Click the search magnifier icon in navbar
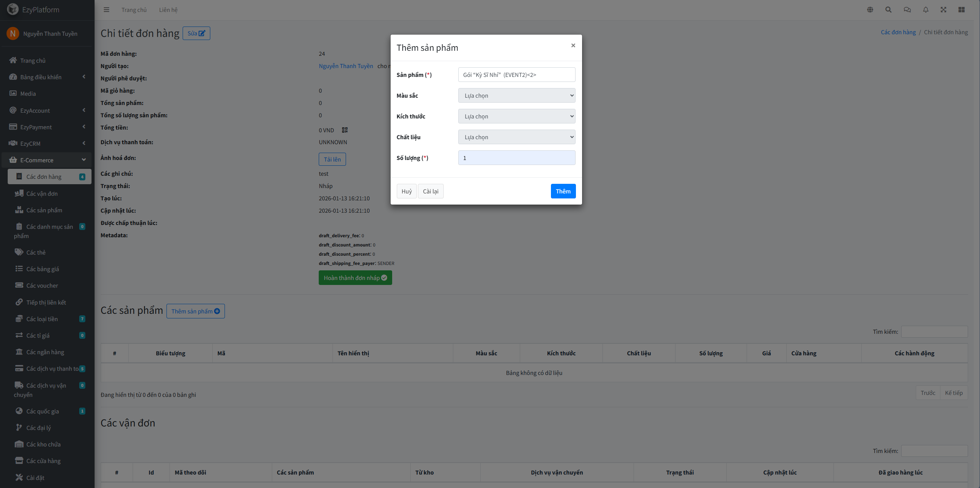This screenshot has height=488, width=980. pos(888,10)
